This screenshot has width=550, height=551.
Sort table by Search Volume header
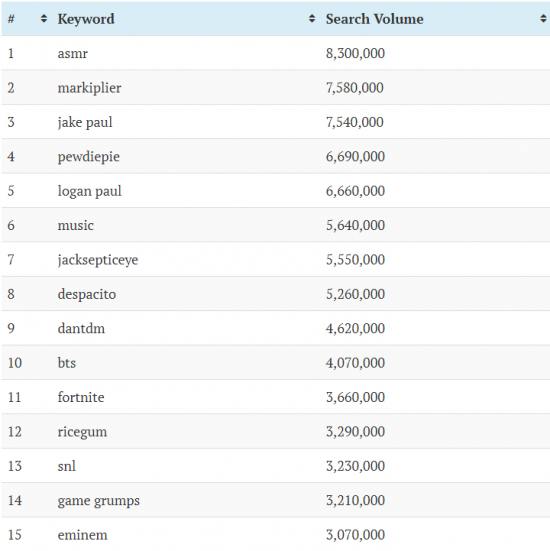click(375, 19)
